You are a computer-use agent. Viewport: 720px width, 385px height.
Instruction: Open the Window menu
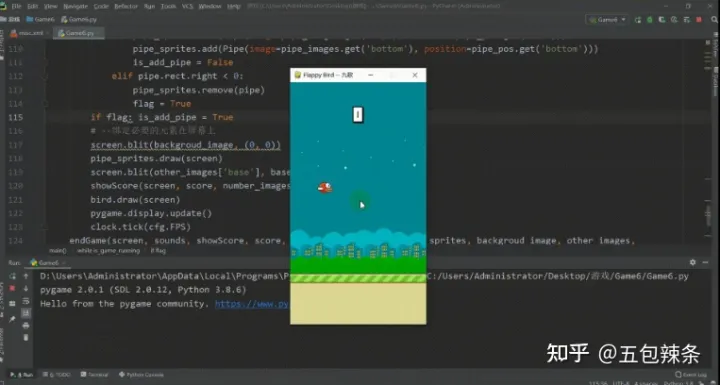click(210, 6)
